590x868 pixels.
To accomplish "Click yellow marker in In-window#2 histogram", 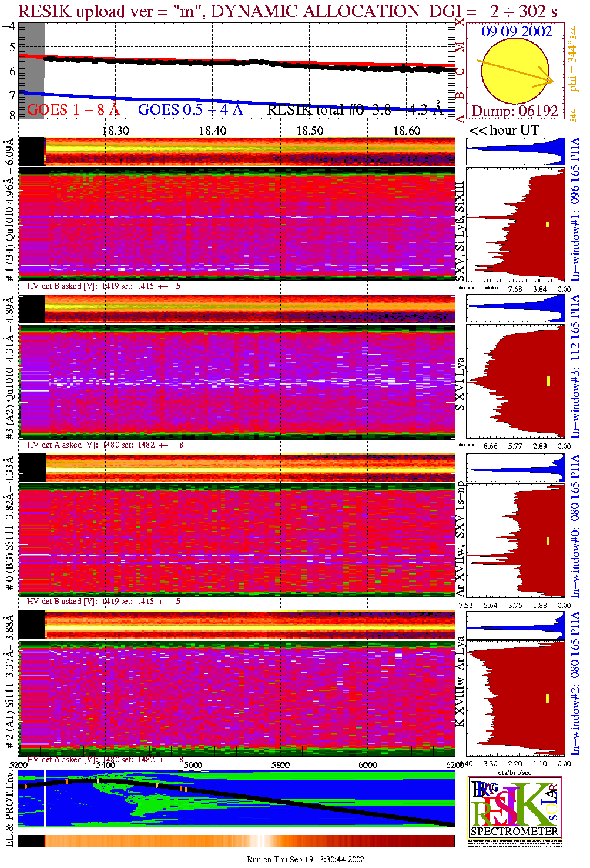I will tap(548, 698).
